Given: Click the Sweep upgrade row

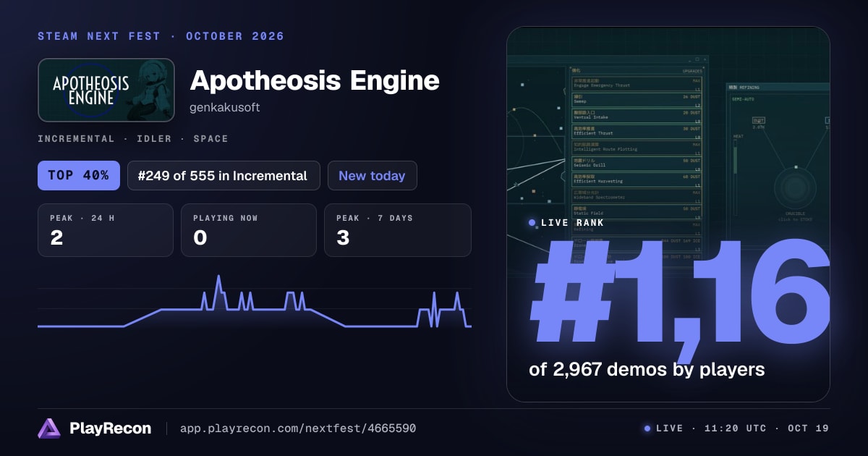Looking at the screenshot, I should (x=637, y=100).
